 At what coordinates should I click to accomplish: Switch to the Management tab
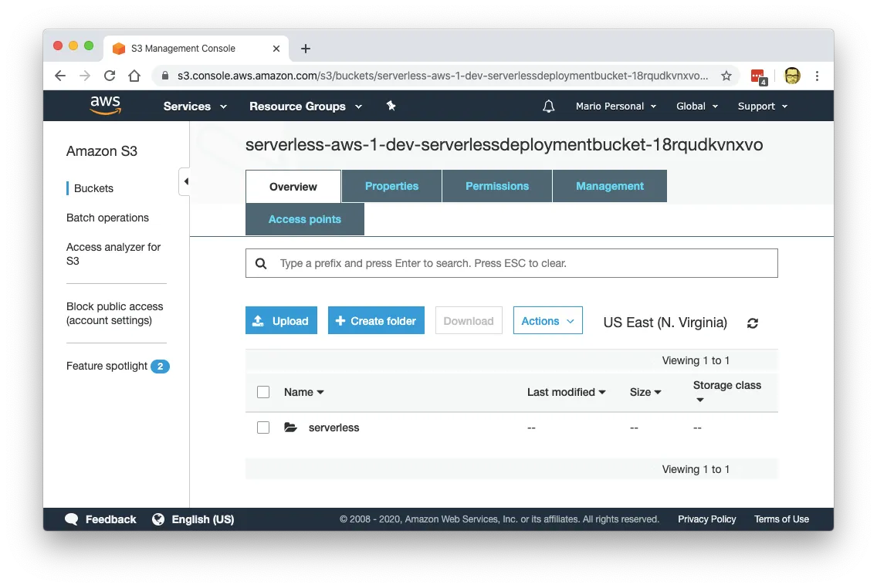click(610, 186)
